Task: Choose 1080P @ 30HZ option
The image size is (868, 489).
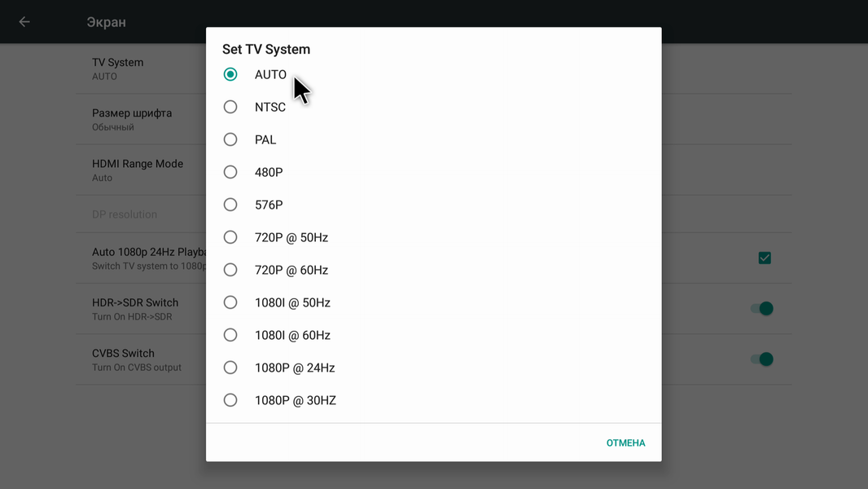Action: tap(230, 400)
